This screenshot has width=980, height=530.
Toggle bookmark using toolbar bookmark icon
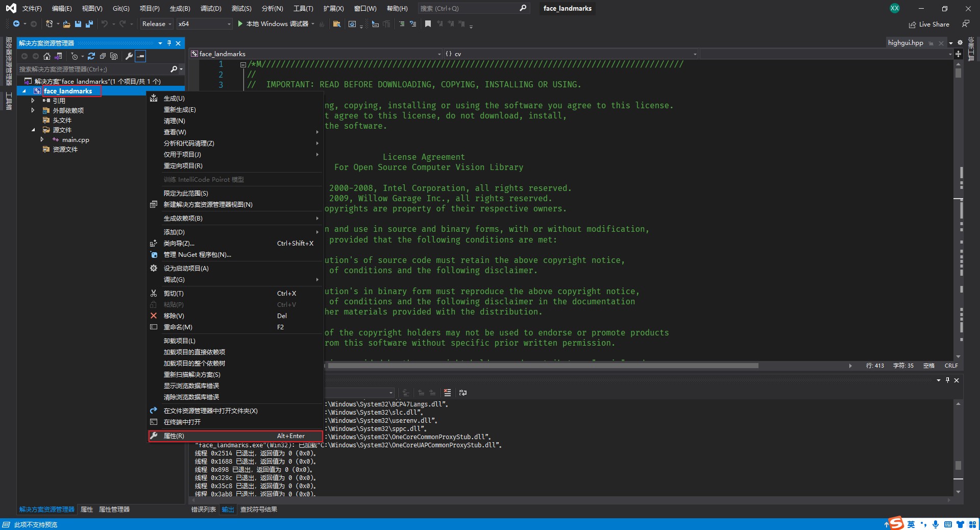428,24
